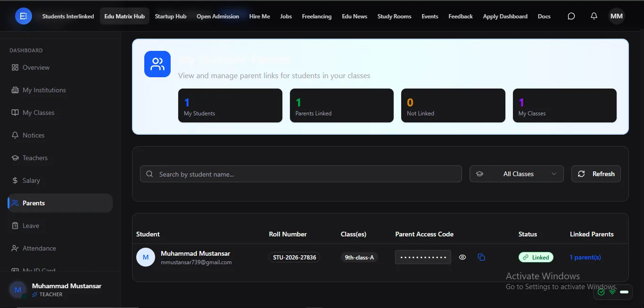This screenshot has width=644, height=308.
Task: Reveal the hidden parent access code
Action: (x=462, y=257)
